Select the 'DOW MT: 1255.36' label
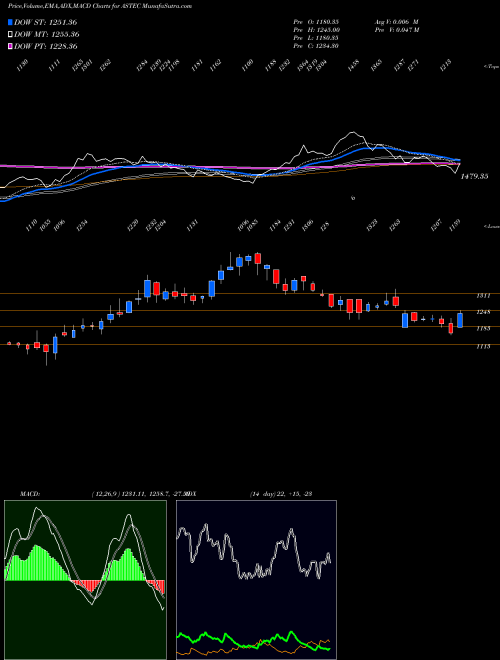 pos(47,35)
